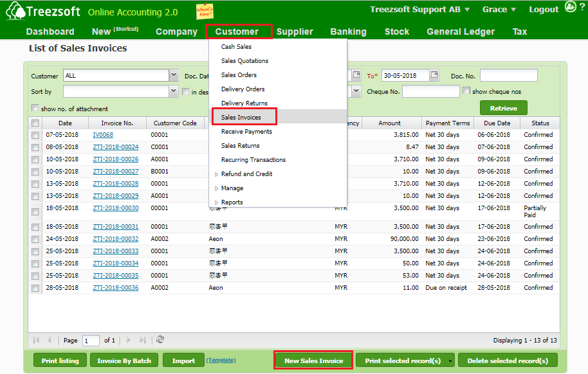Open the help question mark
This screenshot has width=588, height=374.
[x=582, y=7]
